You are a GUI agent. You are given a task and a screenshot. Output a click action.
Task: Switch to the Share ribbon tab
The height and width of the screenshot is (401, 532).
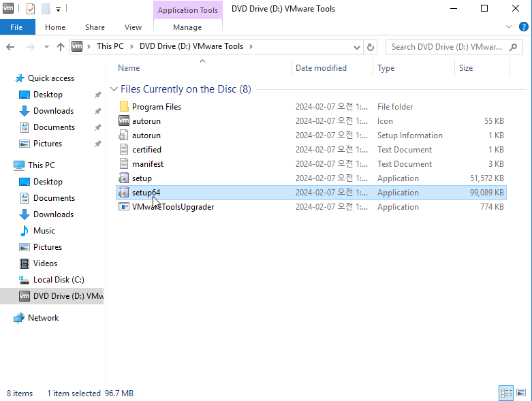[x=95, y=27]
